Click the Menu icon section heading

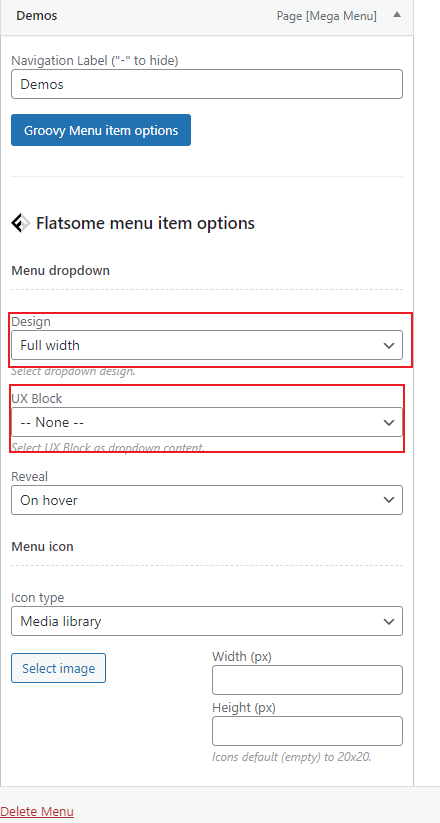point(43,546)
